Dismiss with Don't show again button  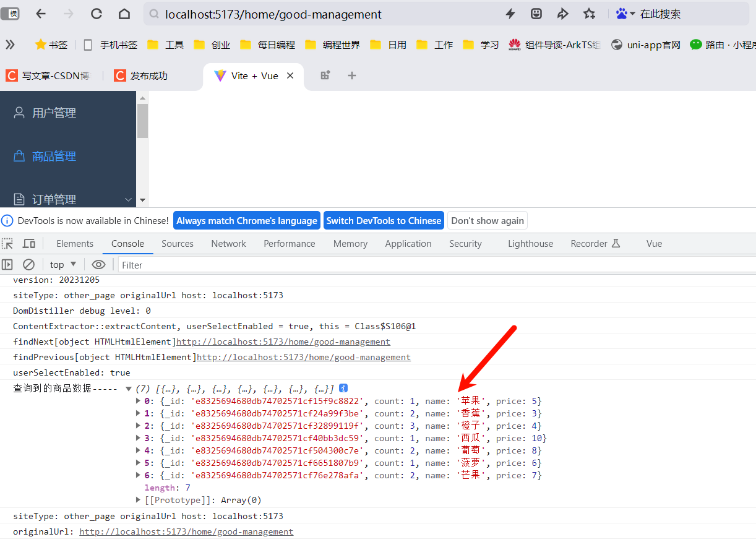pos(488,220)
